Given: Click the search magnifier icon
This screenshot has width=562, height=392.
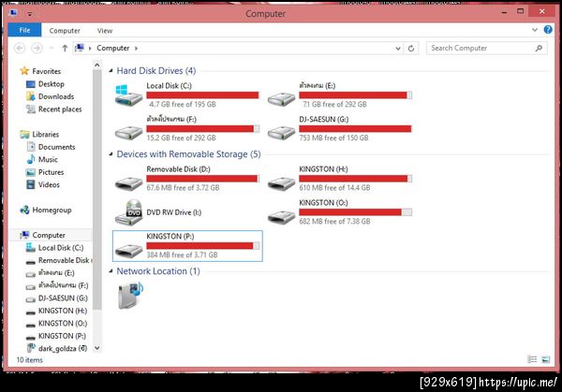Looking at the screenshot, I should click(539, 48).
